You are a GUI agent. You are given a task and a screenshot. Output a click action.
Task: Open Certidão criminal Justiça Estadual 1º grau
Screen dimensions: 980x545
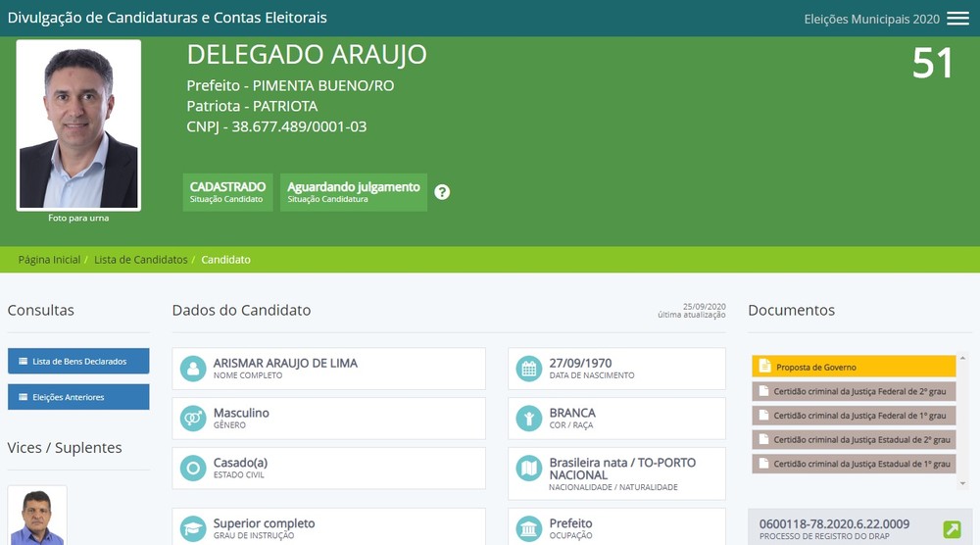[853, 464]
